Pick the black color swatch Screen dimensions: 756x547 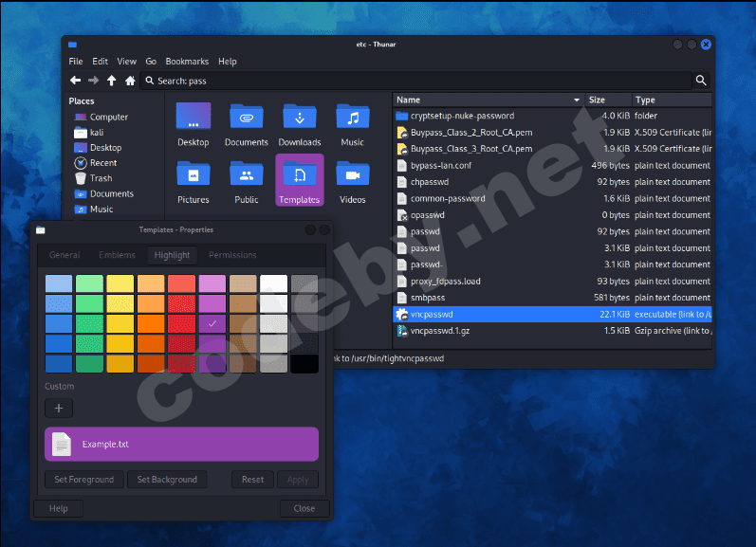click(304, 363)
